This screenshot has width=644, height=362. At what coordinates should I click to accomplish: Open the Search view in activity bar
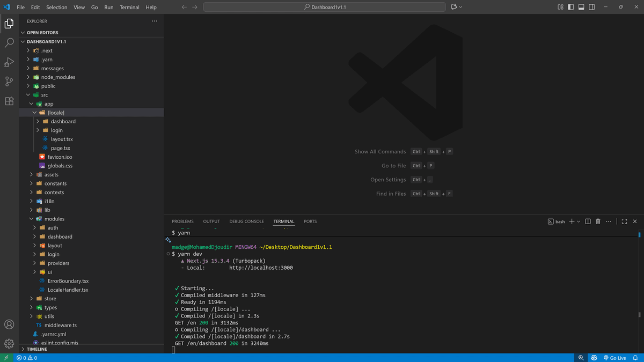9,43
